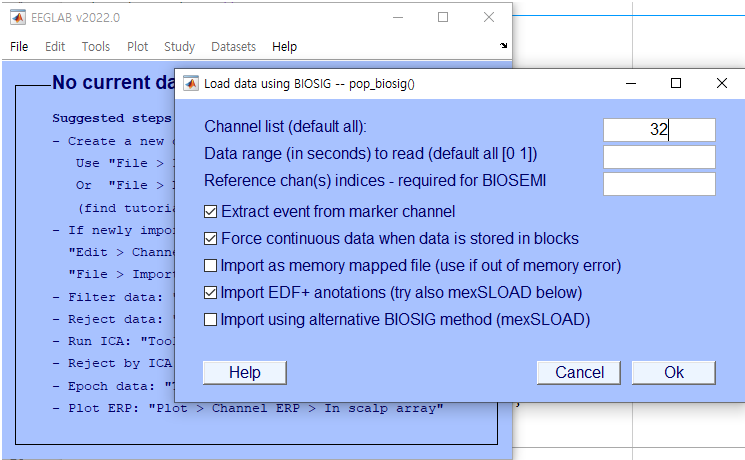Open the Datasets menu in EEGLAB
The image size is (745, 460).
(233, 47)
